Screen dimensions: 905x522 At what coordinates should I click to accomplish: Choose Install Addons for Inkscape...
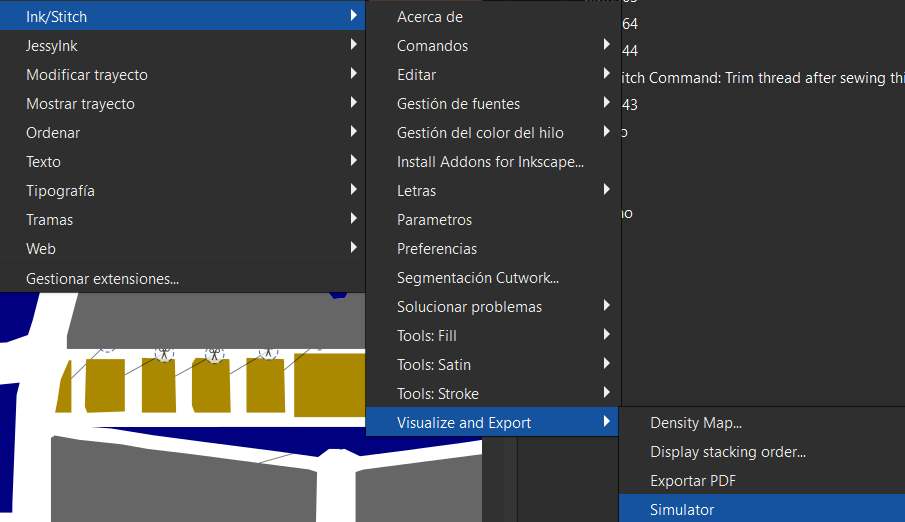(x=492, y=161)
